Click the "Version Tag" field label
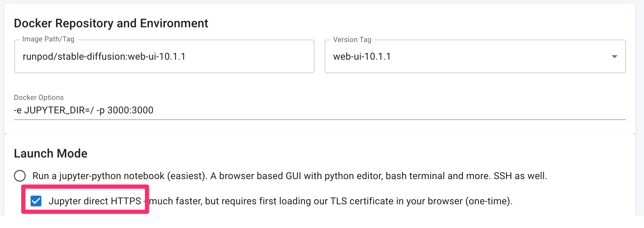The height and width of the screenshot is (228, 644). (x=352, y=40)
